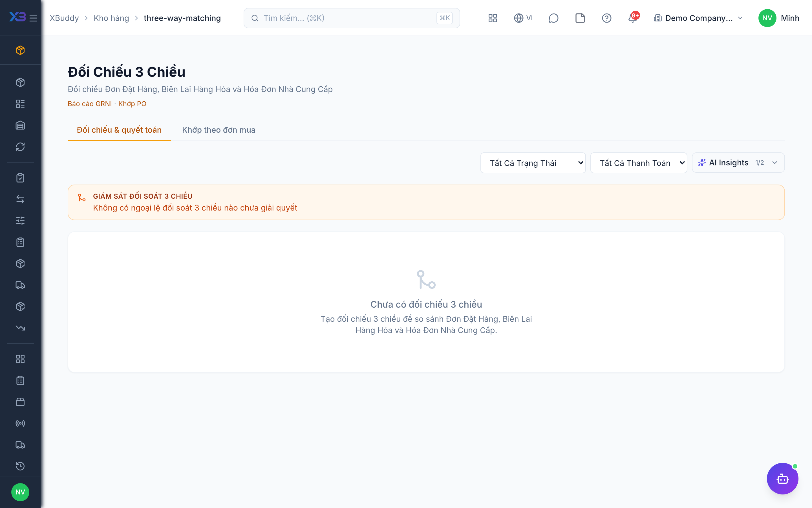
Task: Click the orange warehouse cube sidebar icon
Action: pos(20,50)
